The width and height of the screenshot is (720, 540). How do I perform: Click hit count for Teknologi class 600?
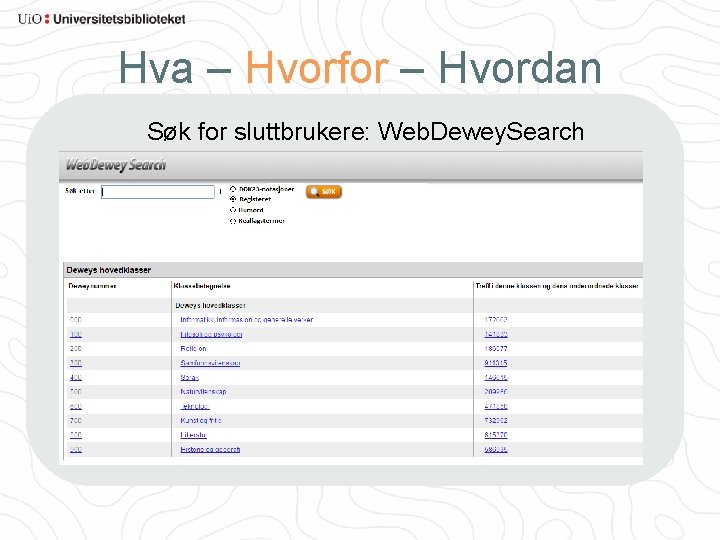click(496, 406)
